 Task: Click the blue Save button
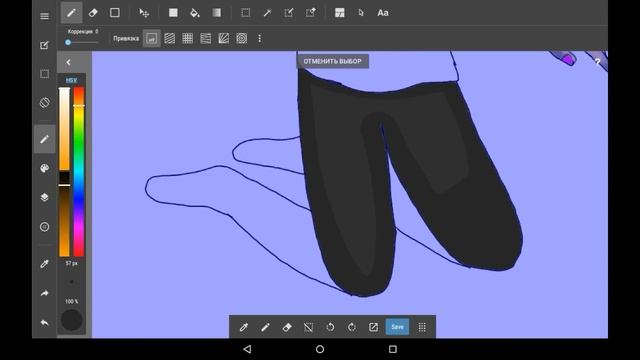pyautogui.click(x=397, y=327)
